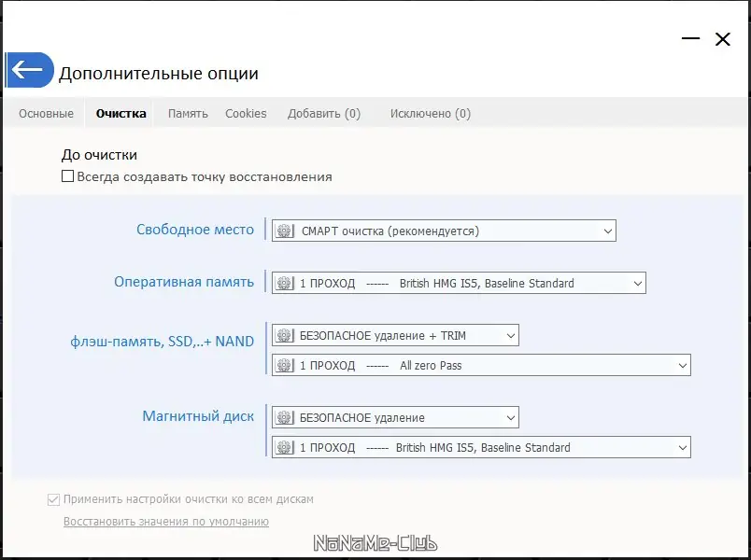The width and height of the screenshot is (751, 560).
Task: Switch to the Основные tab
Action: click(46, 114)
